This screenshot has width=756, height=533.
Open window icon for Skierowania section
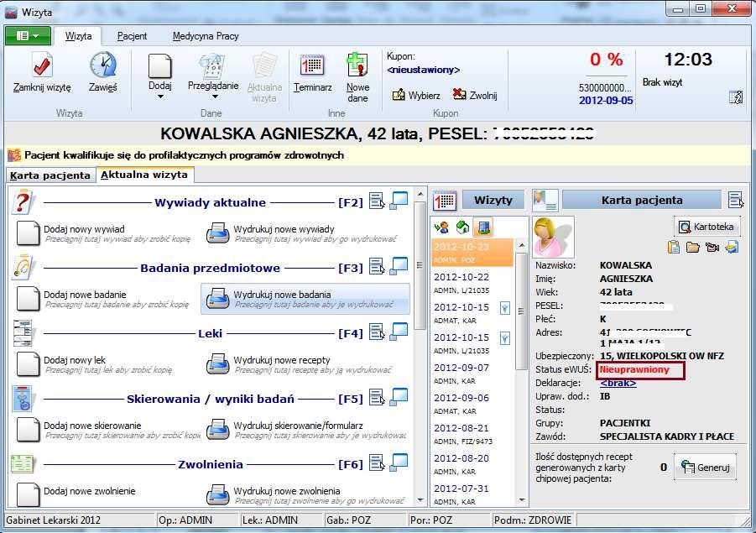(399, 397)
